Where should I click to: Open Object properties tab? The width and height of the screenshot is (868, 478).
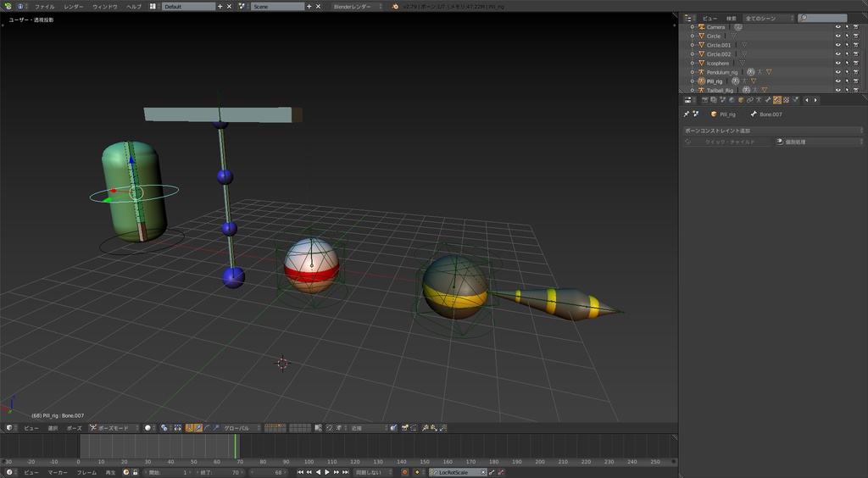coord(741,100)
